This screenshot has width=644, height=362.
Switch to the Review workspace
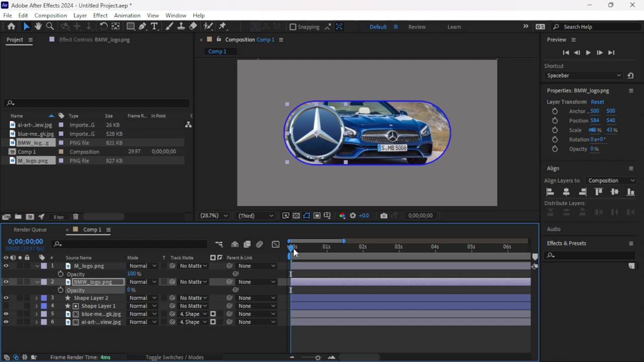[x=417, y=27]
